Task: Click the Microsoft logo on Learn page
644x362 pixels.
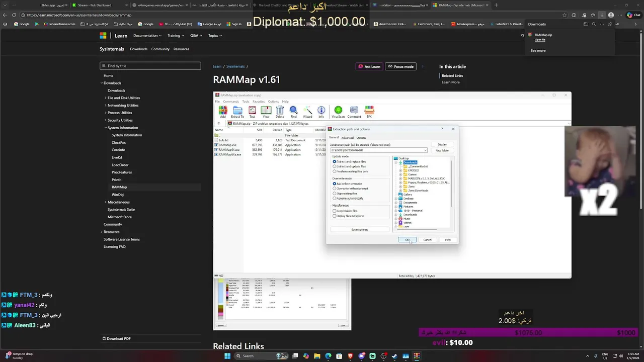Action: click(x=103, y=36)
